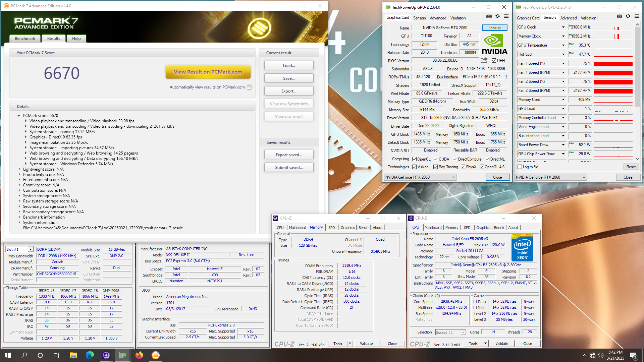Screen dimensions: 644x362
Task: Click refresh icon in GPU-Z Graphics Card window
Action: click(x=498, y=16)
